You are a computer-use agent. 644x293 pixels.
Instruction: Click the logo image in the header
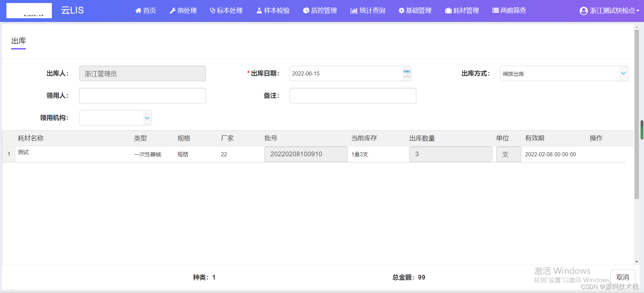29,10
